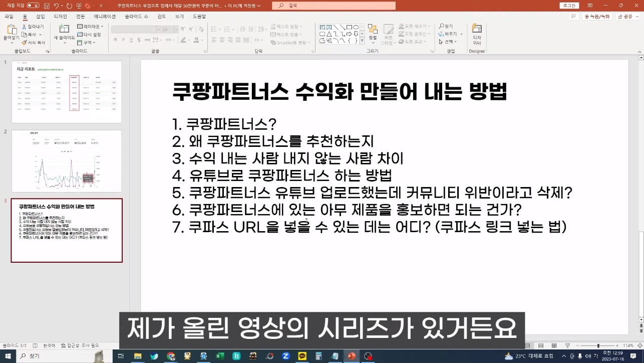Image resolution: width=644 pixels, height=363 pixels.
Task: Open Excel from the Windows taskbar
Action: point(219,356)
